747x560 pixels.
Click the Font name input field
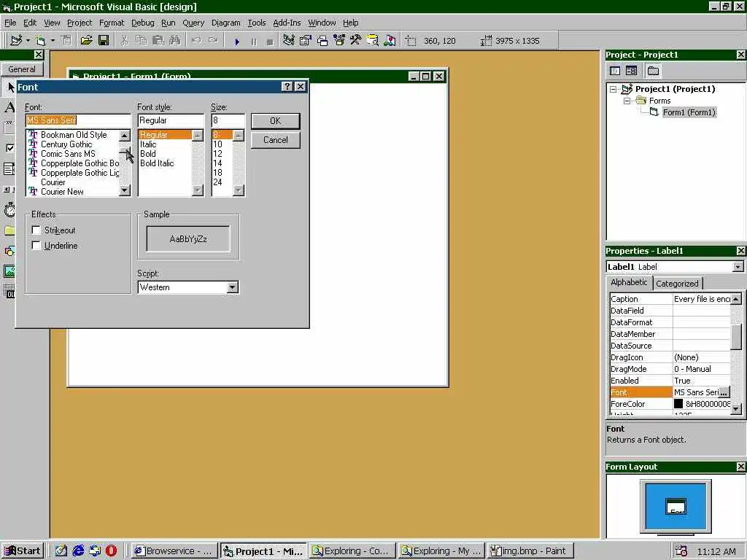tap(78, 120)
